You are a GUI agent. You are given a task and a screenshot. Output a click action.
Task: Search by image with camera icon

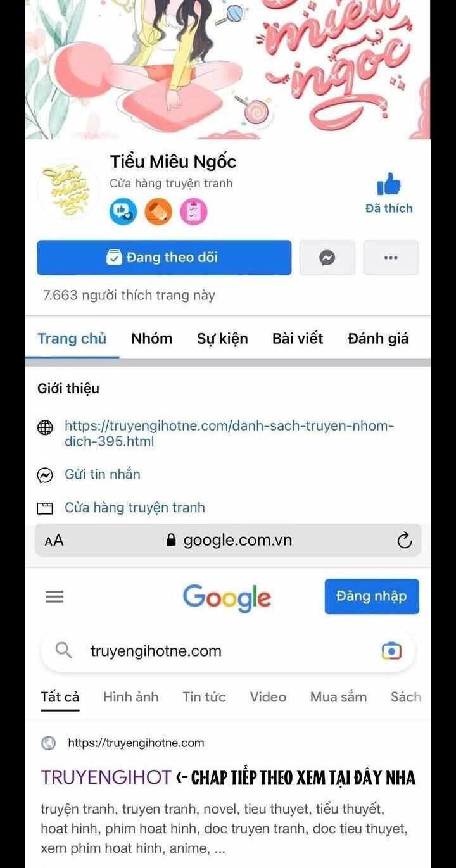[x=391, y=651]
